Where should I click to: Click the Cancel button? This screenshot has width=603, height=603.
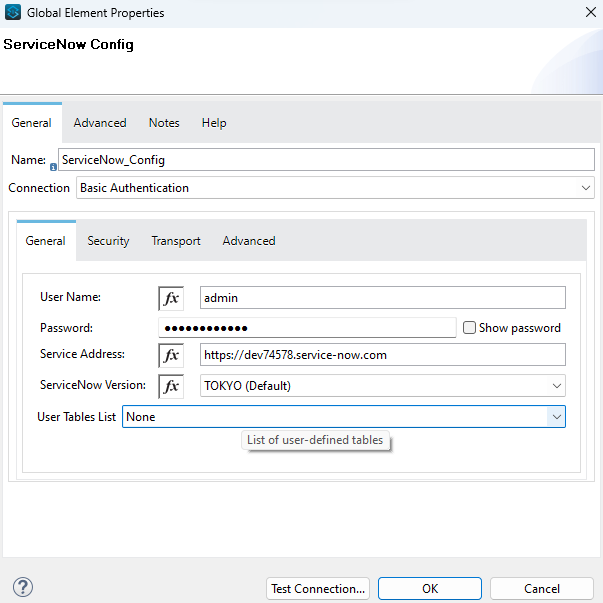[x=542, y=589]
